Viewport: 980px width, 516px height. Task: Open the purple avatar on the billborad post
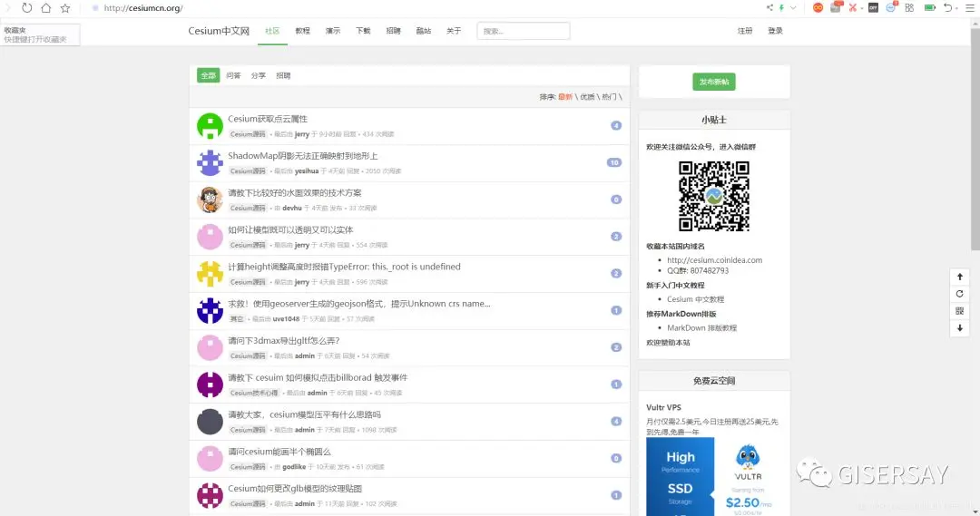click(x=210, y=385)
